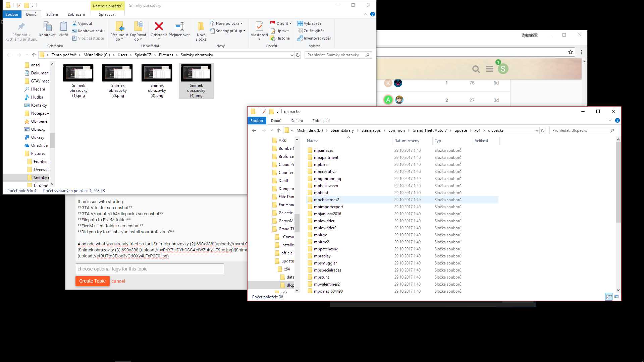Click the Create Topic button
The height and width of the screenshot is (362, 644).
pos(92,281)
